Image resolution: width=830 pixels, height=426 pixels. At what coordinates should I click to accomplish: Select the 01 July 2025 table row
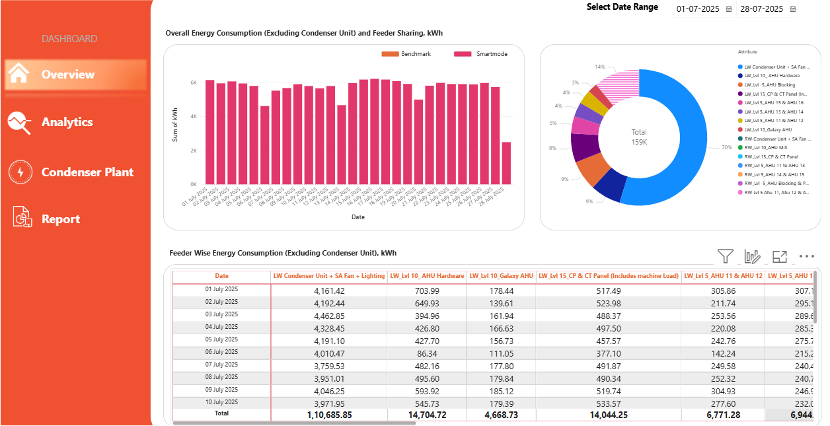(x=221, y=290)
